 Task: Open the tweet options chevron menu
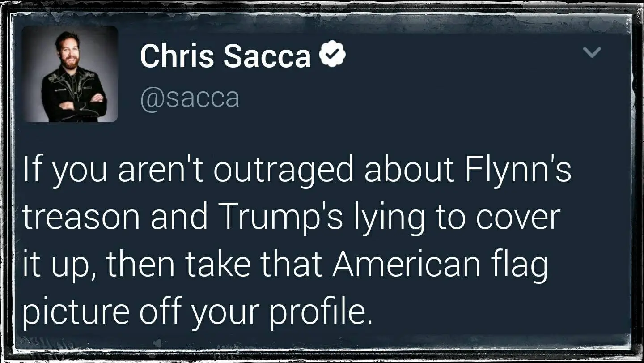point(593,53)
